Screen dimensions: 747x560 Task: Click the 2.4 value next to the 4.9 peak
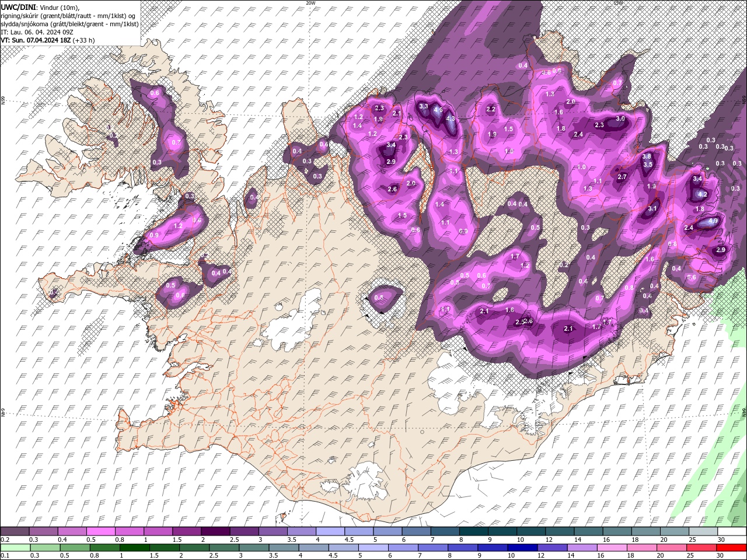(689, 228)
